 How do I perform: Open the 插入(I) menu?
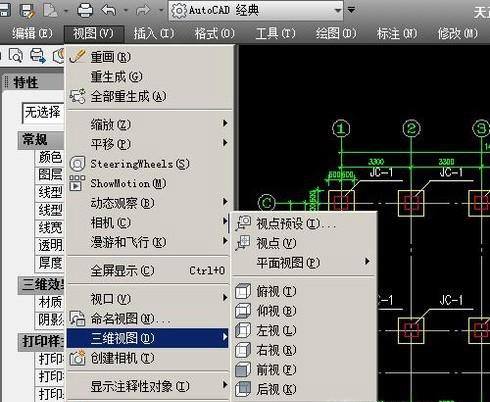(154, 34)
